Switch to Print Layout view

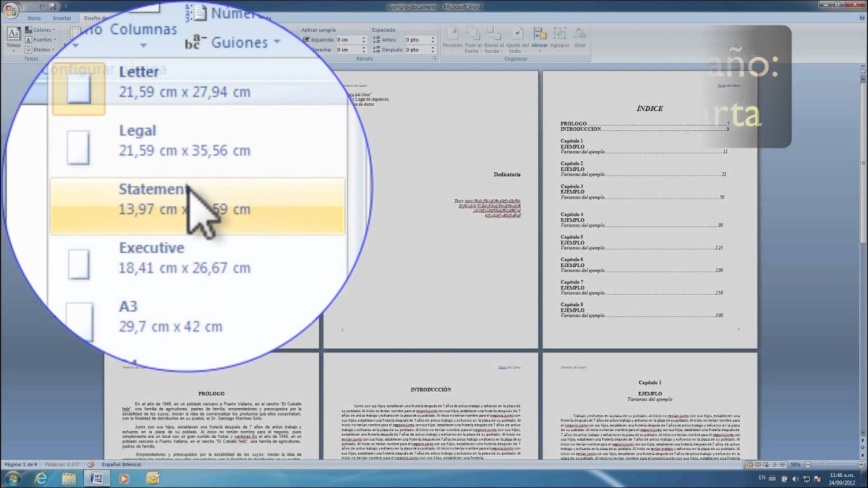click(x=749, y=465)
